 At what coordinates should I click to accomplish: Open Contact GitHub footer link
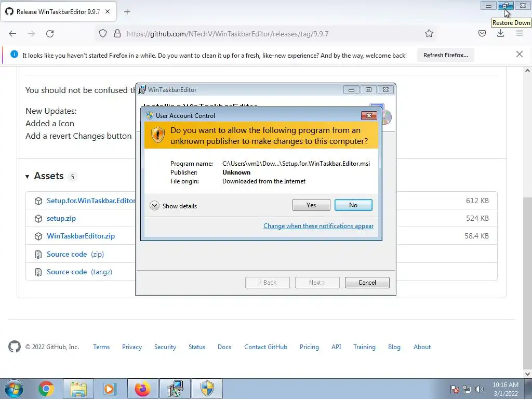tap(265, 347)
